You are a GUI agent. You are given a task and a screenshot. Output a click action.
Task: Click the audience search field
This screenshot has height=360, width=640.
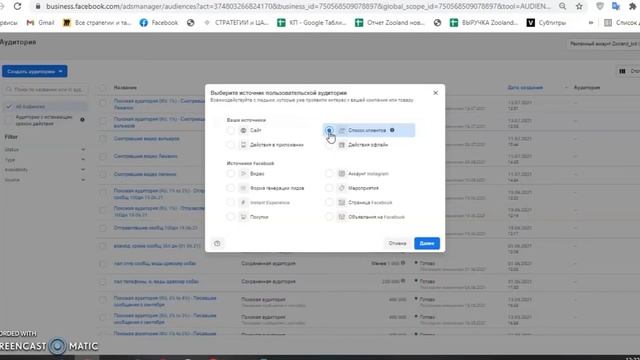(45, 89)
